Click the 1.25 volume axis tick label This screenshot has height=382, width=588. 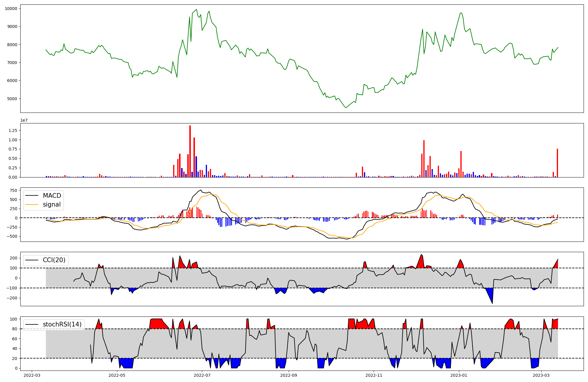pos(13,130)
